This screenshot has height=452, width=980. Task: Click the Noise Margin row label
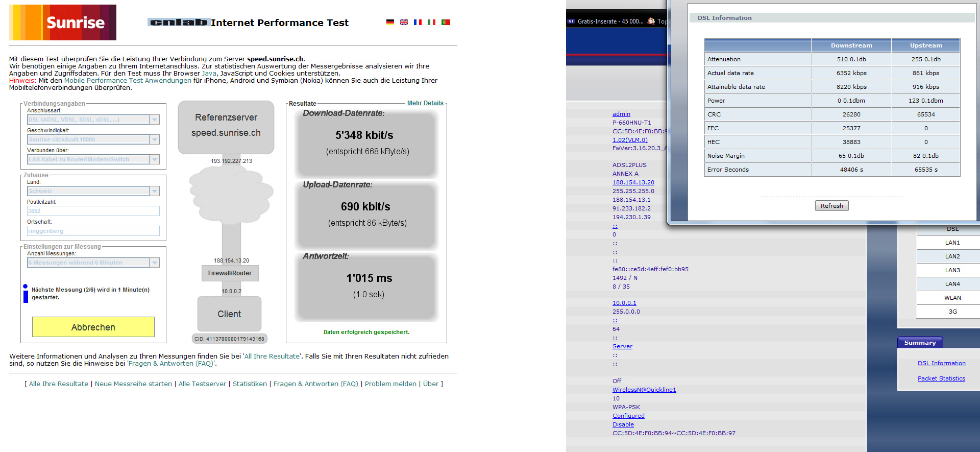click(x=726, y=156)
